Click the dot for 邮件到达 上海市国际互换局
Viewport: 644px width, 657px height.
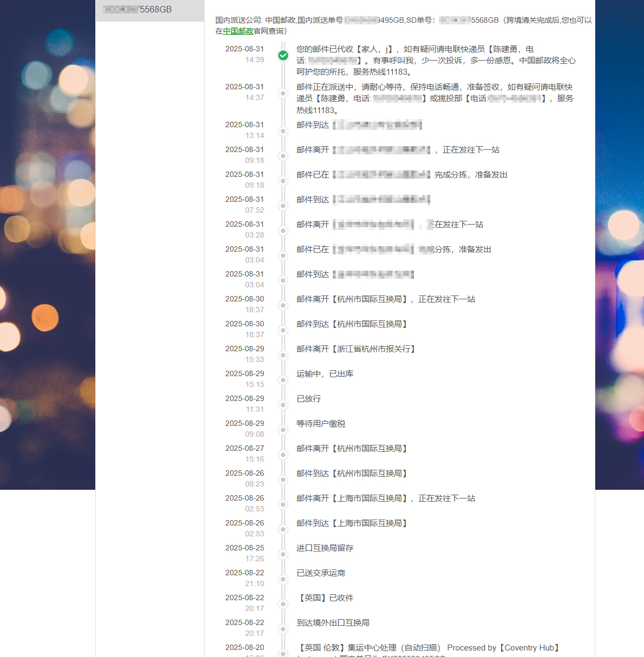click(283, 529)
